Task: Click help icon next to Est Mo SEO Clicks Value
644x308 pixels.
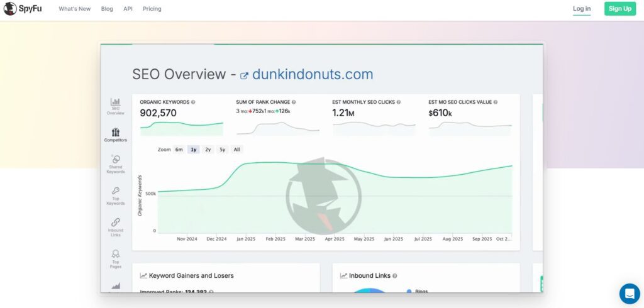Action: click(x=496, y=102)
